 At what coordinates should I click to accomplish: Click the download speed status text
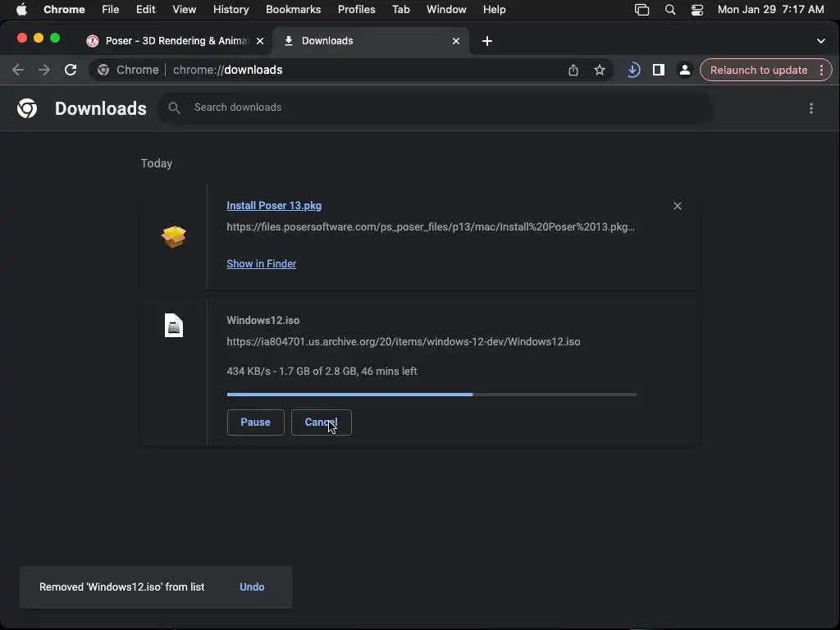pyautogui.click(x=322, y=372)
